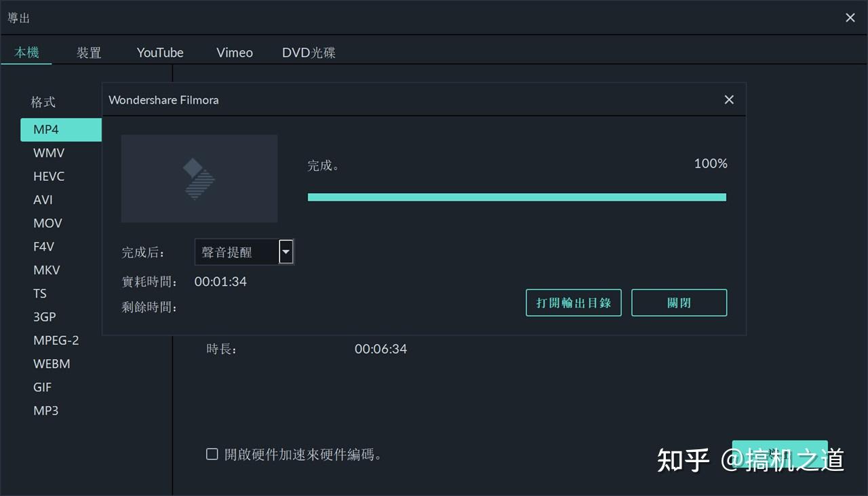
Task: Switch to the 本機 tab
Action: pos(26,52)
